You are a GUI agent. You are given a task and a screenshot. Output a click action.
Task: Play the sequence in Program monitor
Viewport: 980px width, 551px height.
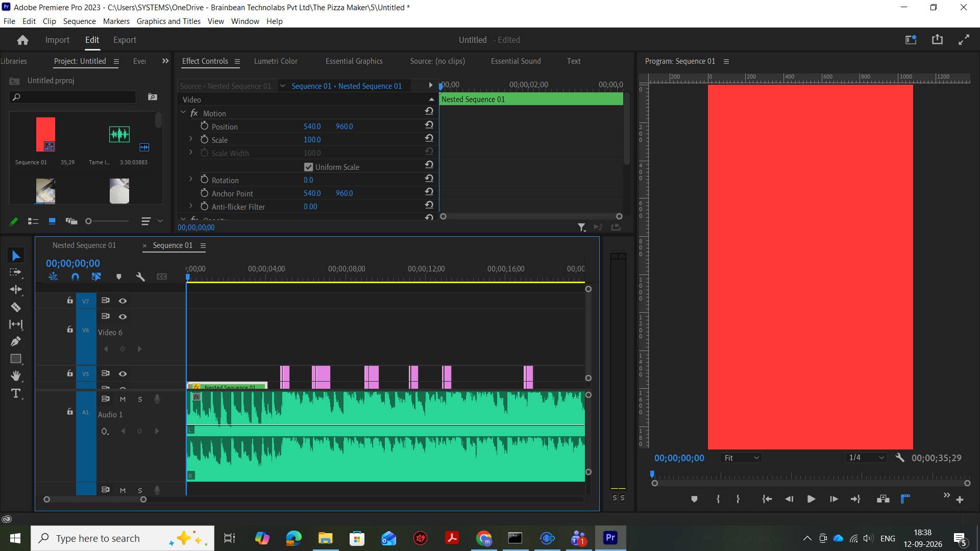click(x=811, y=499)
